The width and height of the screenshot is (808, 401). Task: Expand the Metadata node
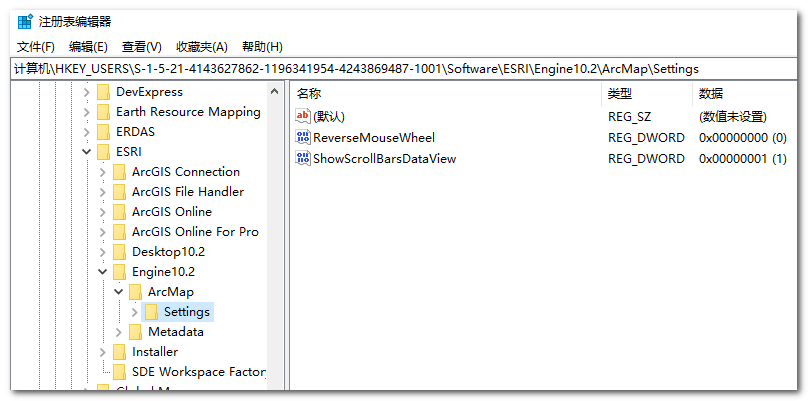pyautogui.click(x=119, y=332)
